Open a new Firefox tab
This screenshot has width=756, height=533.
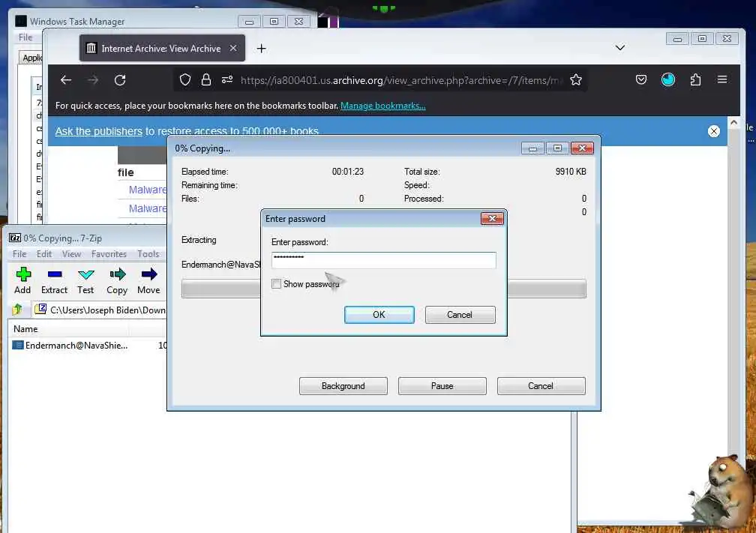[261, 48]
